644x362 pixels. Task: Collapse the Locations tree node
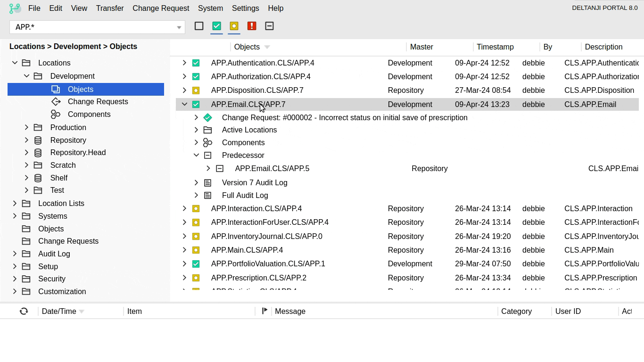(x=15, y=63)
